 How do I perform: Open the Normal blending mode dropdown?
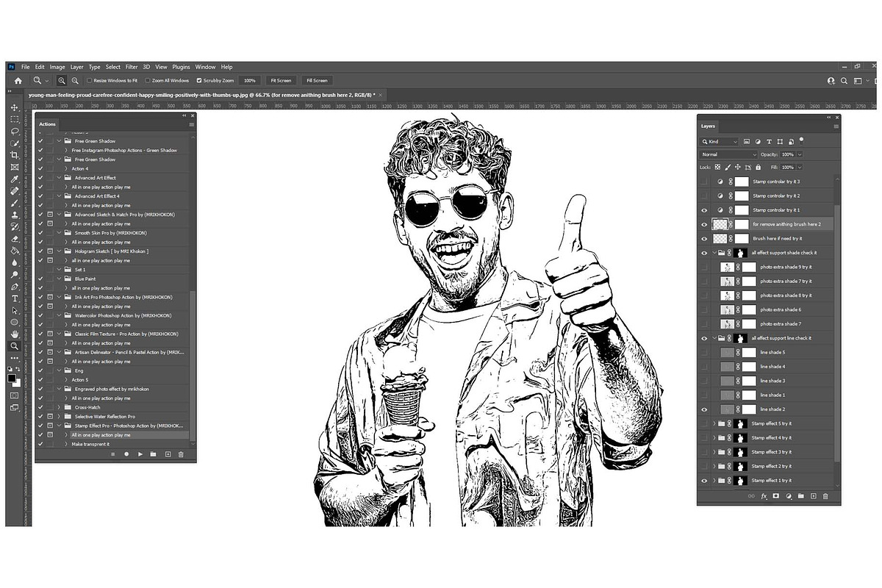pyautogui.click(x=728, y=155)
